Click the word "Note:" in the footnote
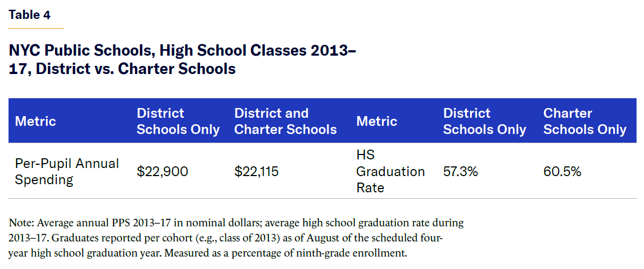Image resolution: width=644 pixels, height=269 pixels. (x=21, y=223)
